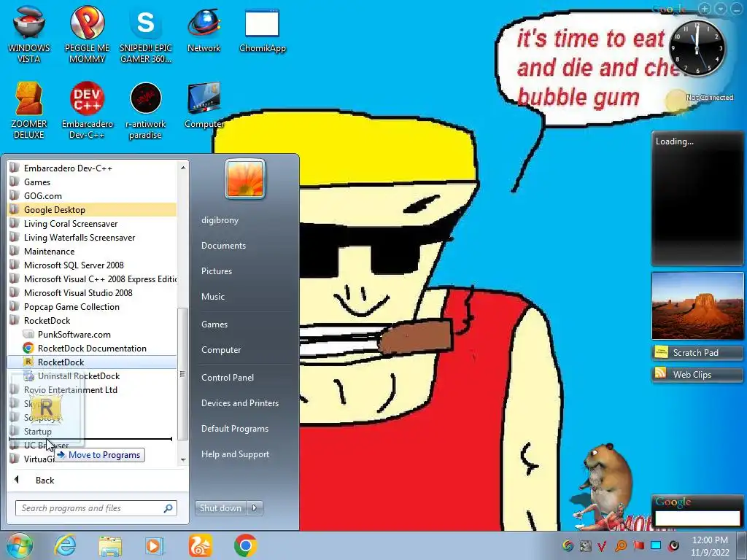Click the analog clock gadget
Screen dimensions: 747x560
click(697, 47)
